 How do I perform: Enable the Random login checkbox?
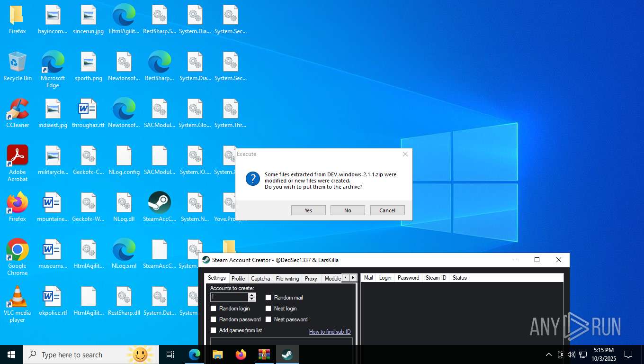[213, 309]
